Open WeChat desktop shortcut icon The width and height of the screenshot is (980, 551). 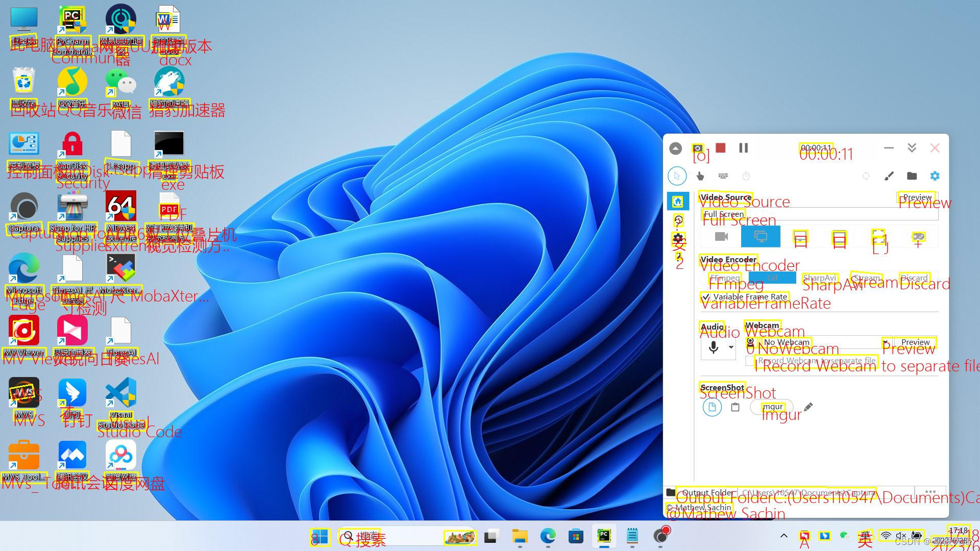(121, 88)
